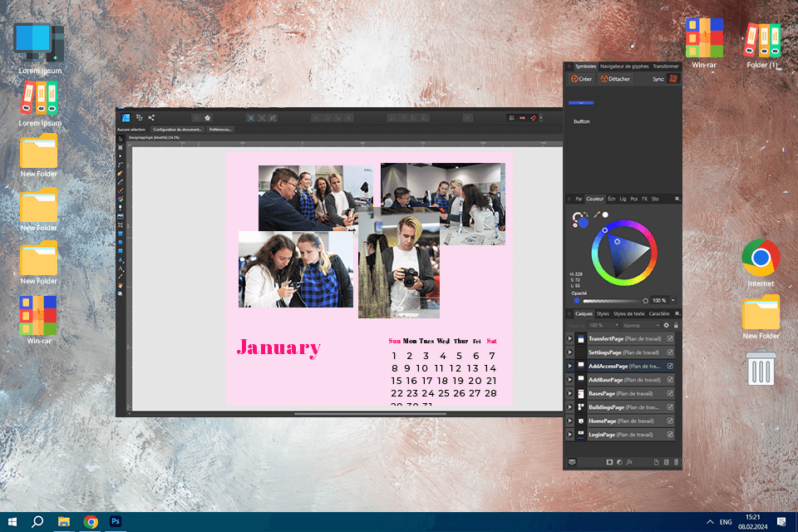The width and height of the screenshot is (798, 532).
Task: Switch to the Styles de texte tab
Action: click(x=629, y=313)
